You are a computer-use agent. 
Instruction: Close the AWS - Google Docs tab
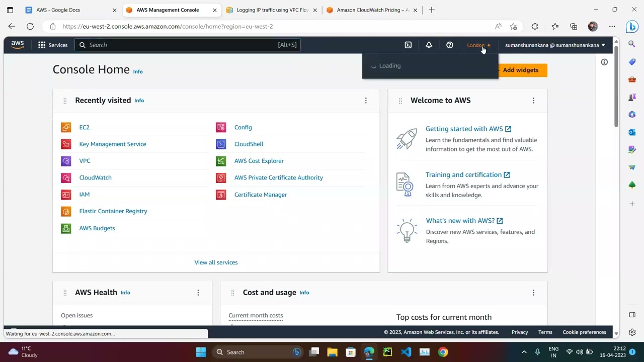click(114, 10)
